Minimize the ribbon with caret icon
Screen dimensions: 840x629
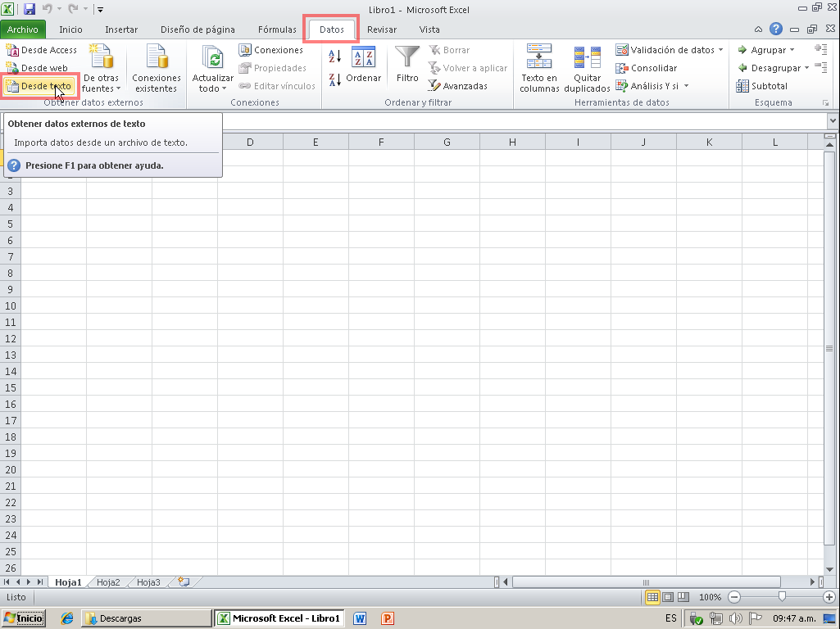[758, 29]
